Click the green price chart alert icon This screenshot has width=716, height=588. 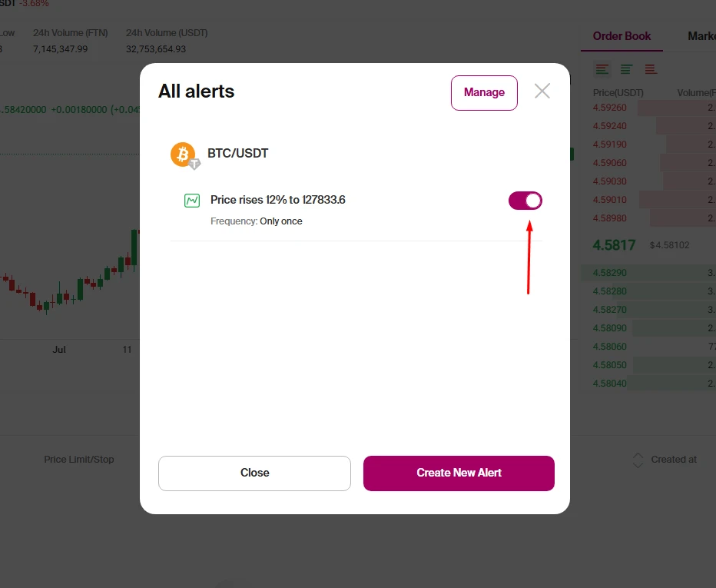[x=192, y=201]
